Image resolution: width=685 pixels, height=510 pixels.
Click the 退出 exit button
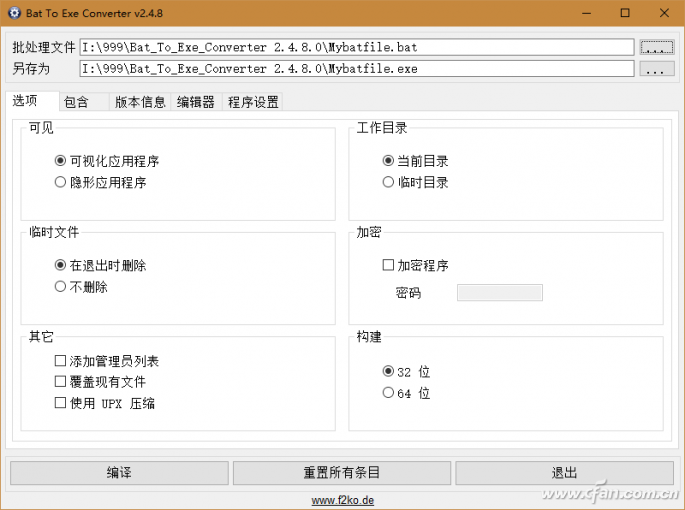tap(564, 472)
